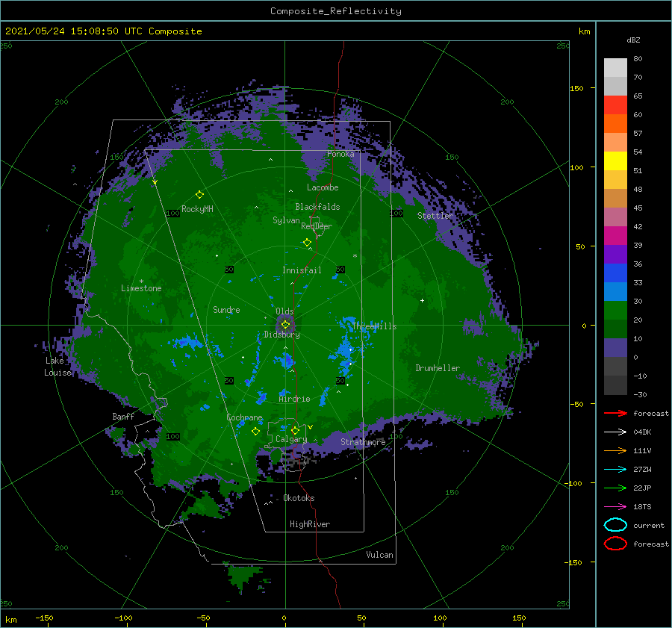This screenshot has width=672, height=628.
Task: Select the light blue 33 dBZ swatch
Action: pos(615,291)
